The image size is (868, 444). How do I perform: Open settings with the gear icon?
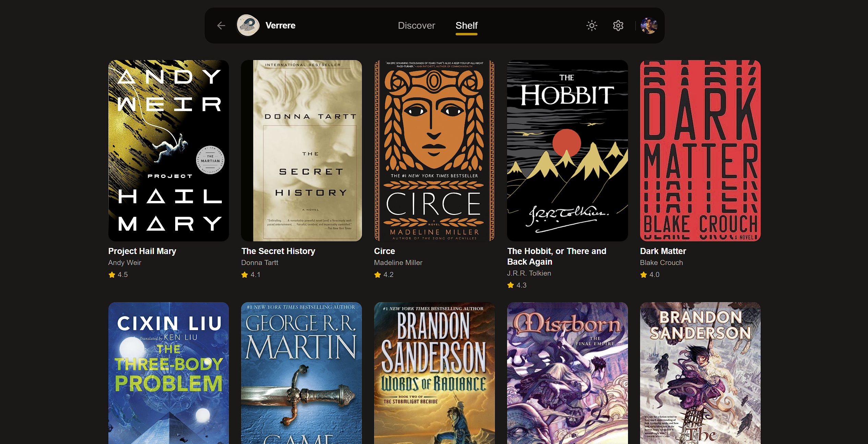click(618, 25)
